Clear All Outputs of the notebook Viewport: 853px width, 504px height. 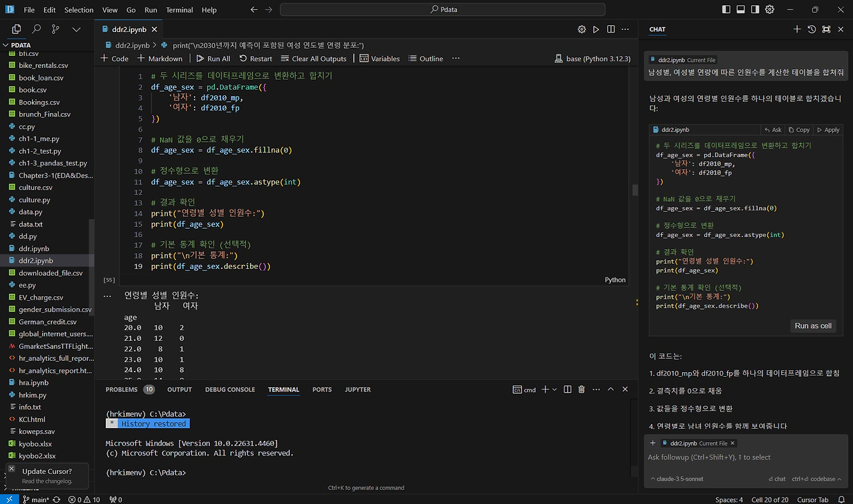click(x=313, y=59)
